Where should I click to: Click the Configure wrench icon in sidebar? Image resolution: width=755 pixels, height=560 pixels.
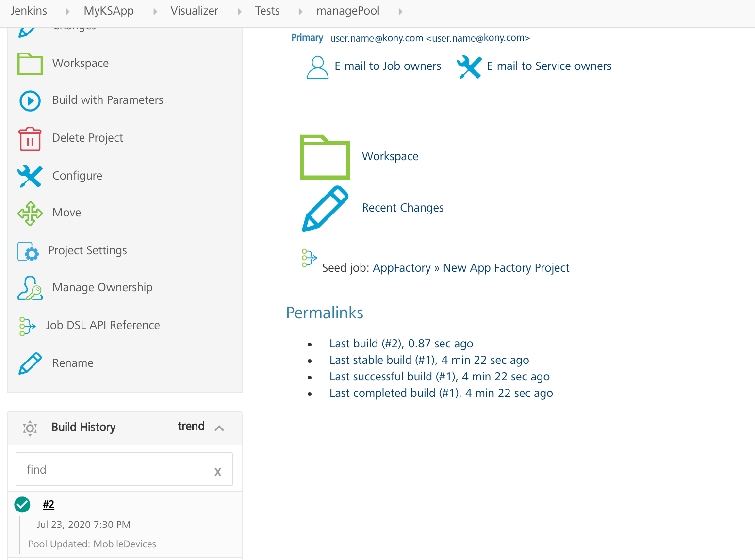(x=30, y=176)
